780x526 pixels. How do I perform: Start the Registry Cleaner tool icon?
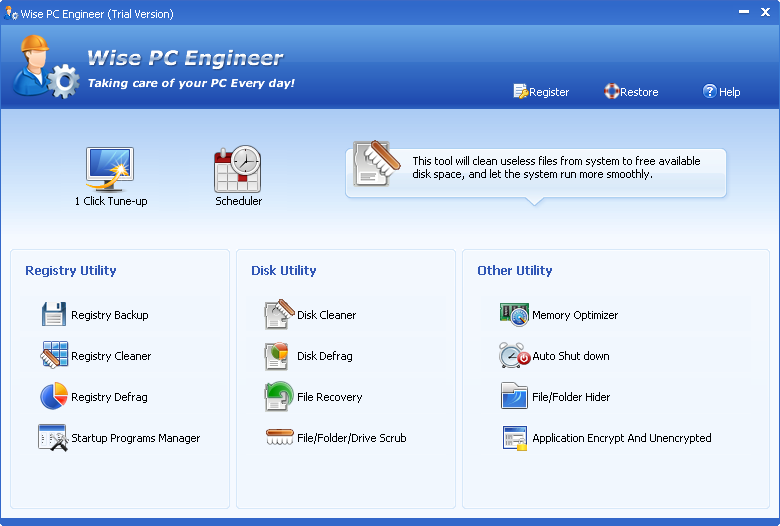(x=54, y=355)
